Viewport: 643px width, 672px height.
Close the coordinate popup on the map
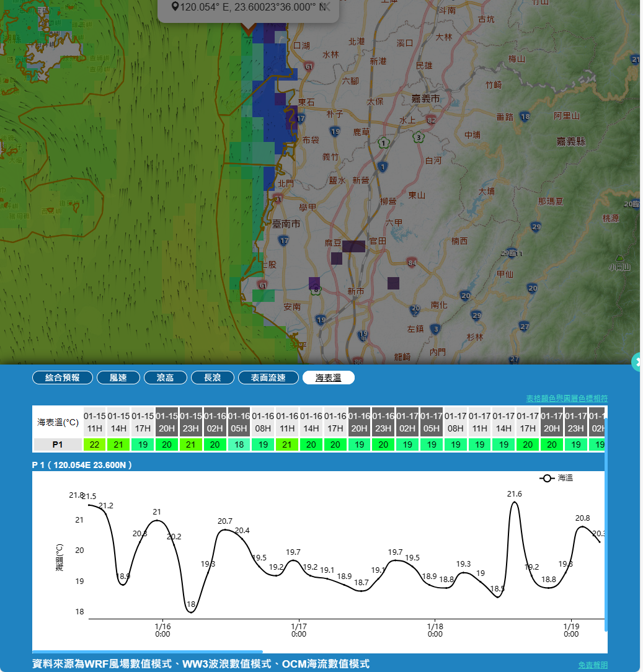[327, 6]
